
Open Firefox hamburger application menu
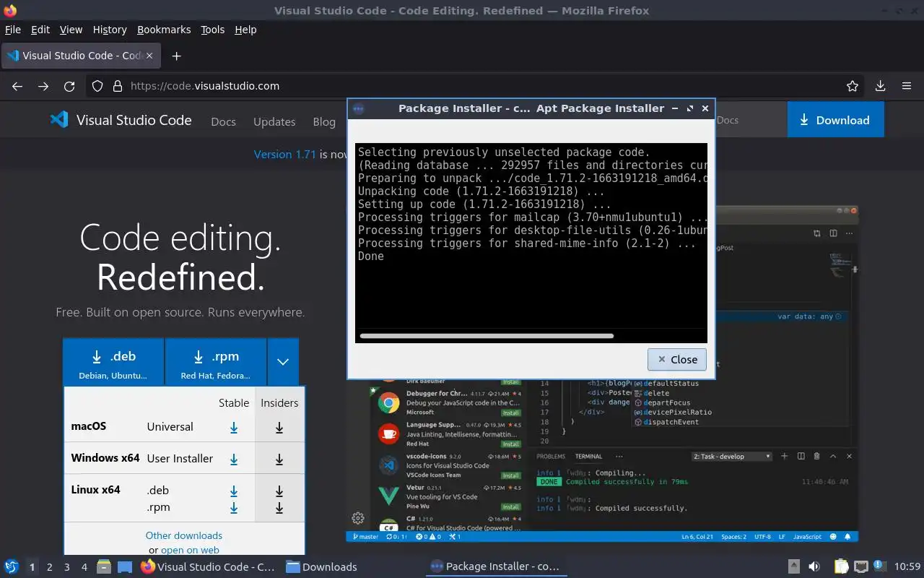[x=907, y=86]
